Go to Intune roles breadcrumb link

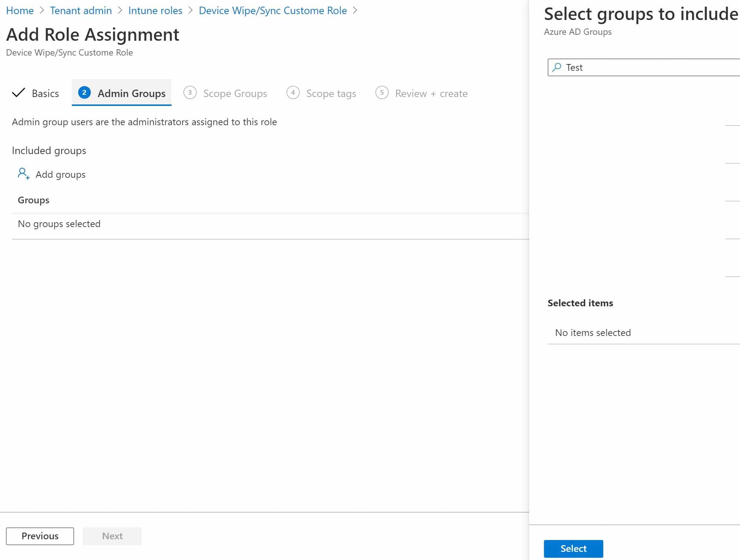pos(155,10)
